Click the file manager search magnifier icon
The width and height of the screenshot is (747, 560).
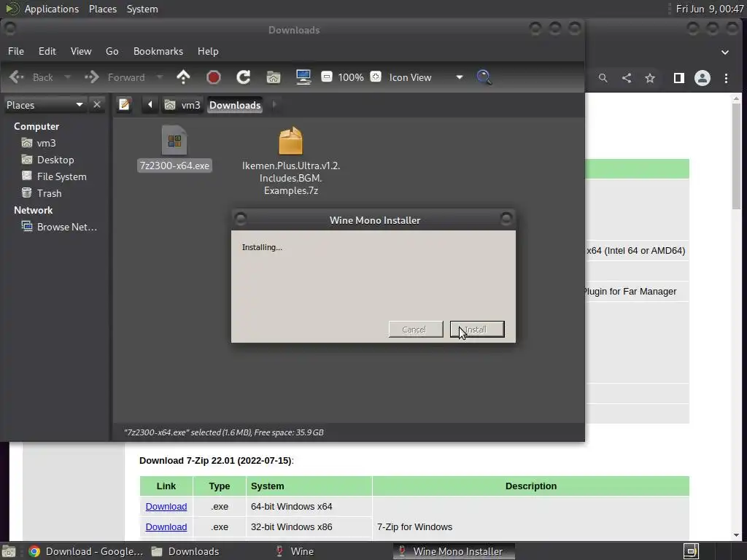484,77
